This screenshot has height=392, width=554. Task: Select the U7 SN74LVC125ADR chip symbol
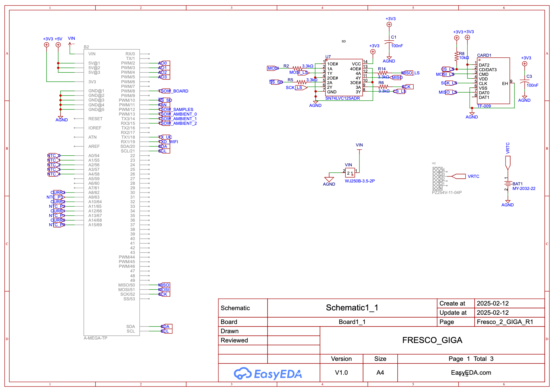pos(344,78)
